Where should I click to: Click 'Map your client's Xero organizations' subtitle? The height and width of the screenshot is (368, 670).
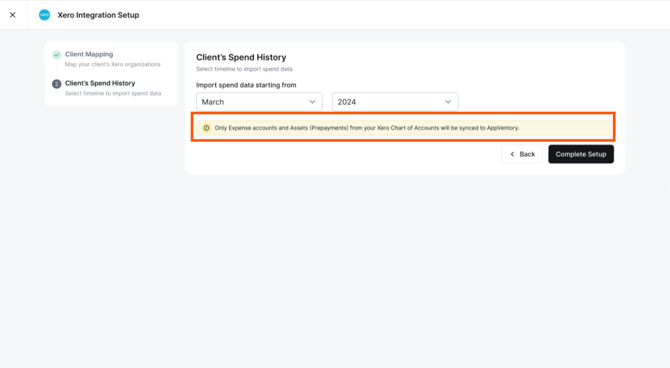(113, 65)
